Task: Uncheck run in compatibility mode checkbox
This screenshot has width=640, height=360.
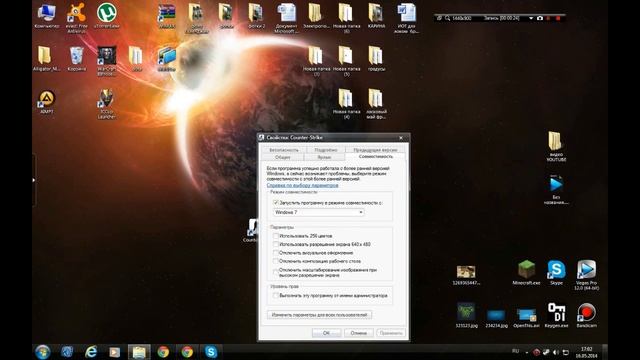Action: coord(276,202)
